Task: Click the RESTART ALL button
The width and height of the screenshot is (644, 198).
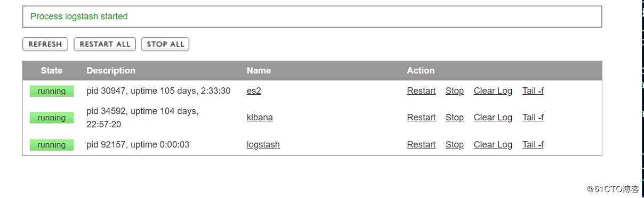Action: click(105, 44)
